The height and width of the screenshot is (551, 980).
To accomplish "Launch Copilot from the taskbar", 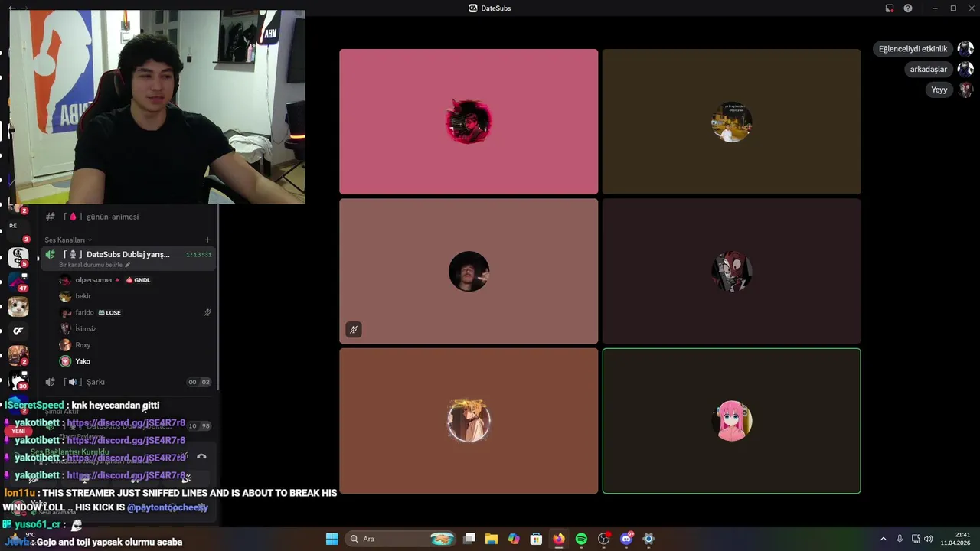I will point(514,539).
